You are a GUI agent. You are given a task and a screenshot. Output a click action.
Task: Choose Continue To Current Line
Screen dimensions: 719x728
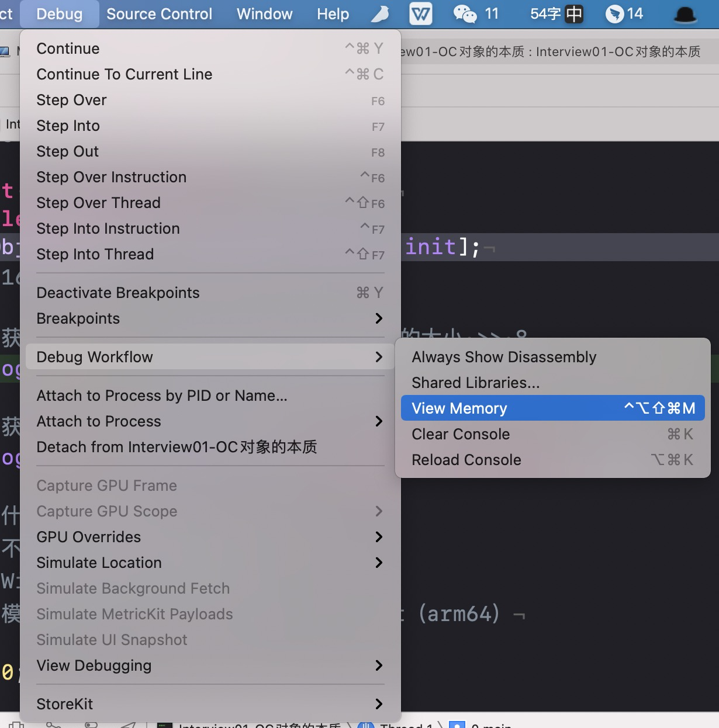210,74
